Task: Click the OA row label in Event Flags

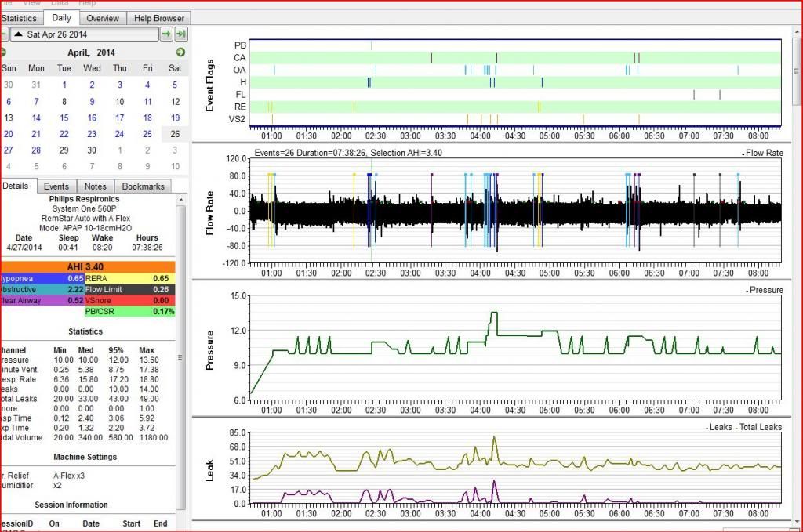Action: click(240, 70)
